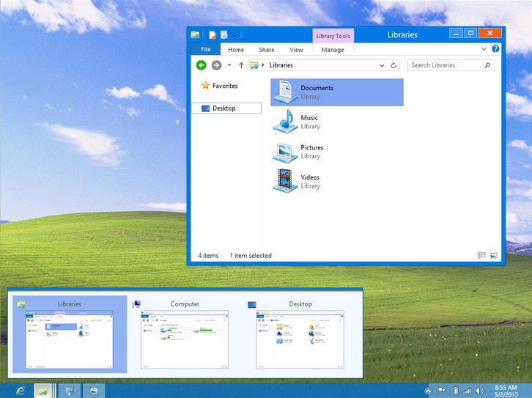Open the Action Center flag icon

coord(441,391)
